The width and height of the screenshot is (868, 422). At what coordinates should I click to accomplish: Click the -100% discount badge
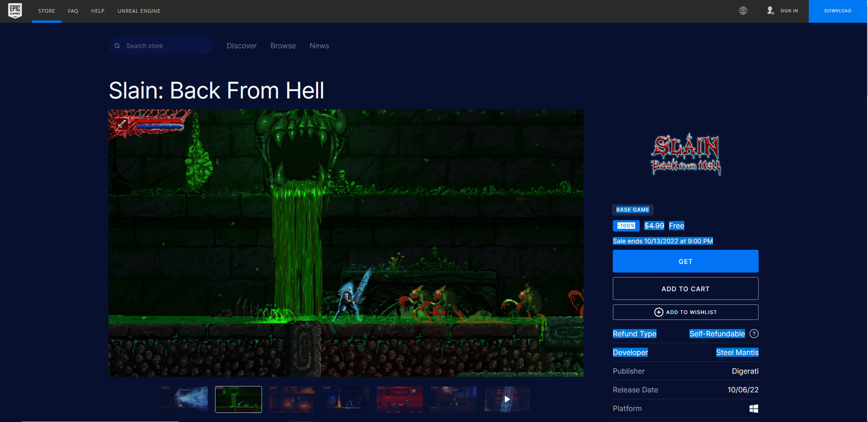[626, 226]
